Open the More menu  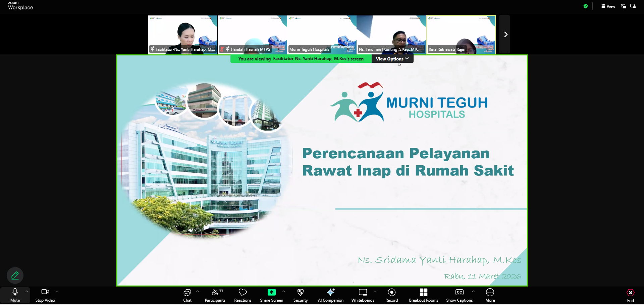pos(490,295)
